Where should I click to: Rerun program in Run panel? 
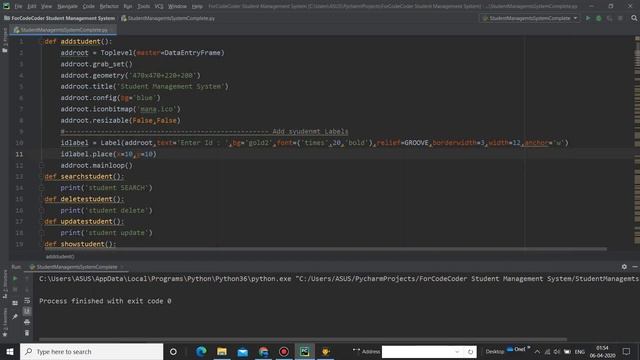(15, 279)
